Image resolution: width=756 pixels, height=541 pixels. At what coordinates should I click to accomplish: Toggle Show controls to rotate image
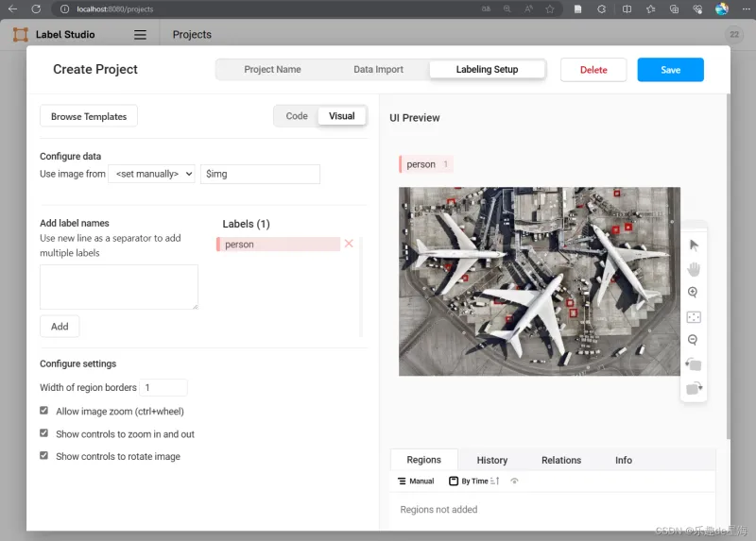(44, 456)
